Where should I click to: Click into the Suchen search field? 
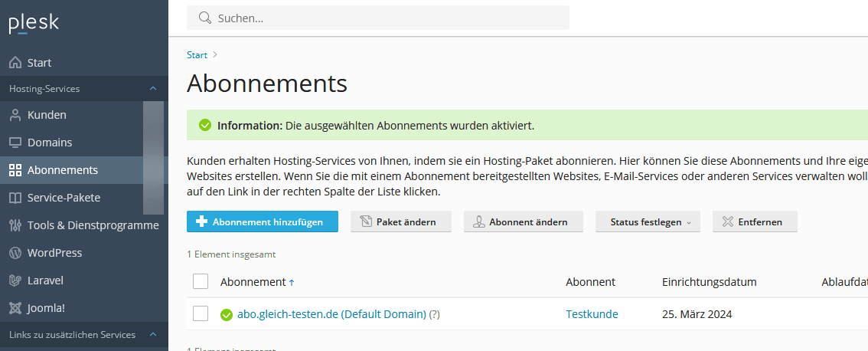[383, 18]
